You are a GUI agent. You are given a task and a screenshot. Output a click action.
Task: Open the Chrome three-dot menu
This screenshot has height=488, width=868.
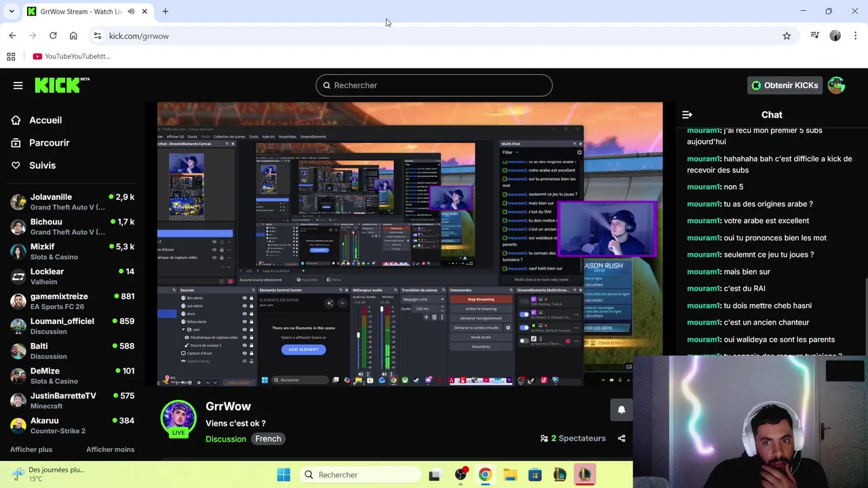(x=855, y=36)
